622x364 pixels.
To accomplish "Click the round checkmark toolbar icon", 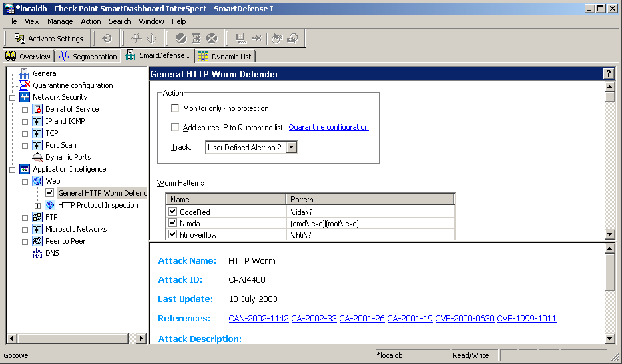I will coord(181,39).
